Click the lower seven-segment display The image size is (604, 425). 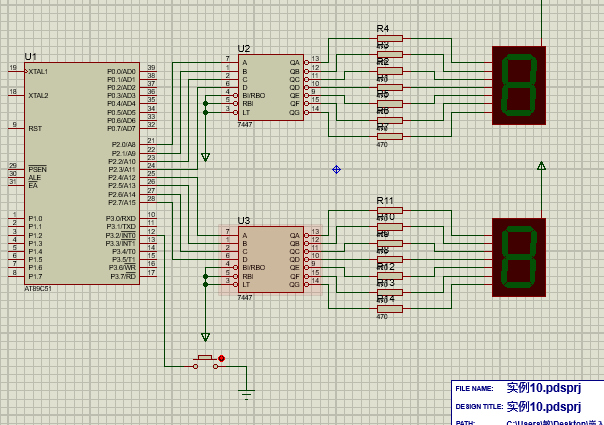click(x=519, y=257)
